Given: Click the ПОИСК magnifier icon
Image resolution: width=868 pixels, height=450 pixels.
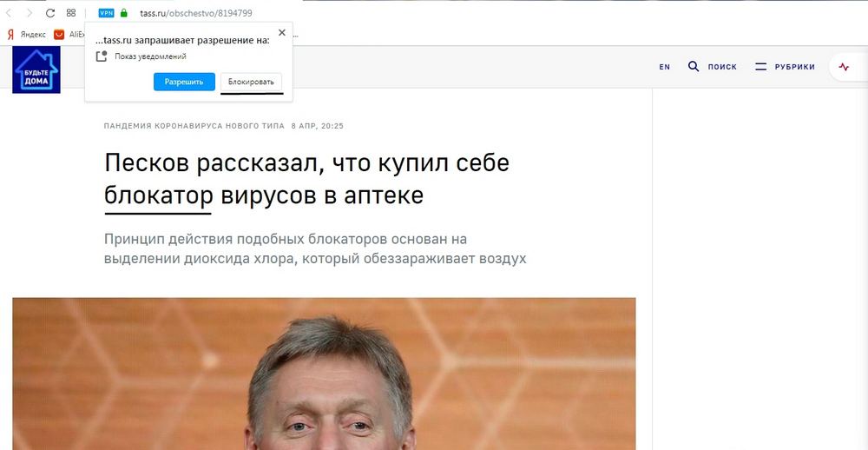Looking at the screenshot, I should [x=694, y=67].
